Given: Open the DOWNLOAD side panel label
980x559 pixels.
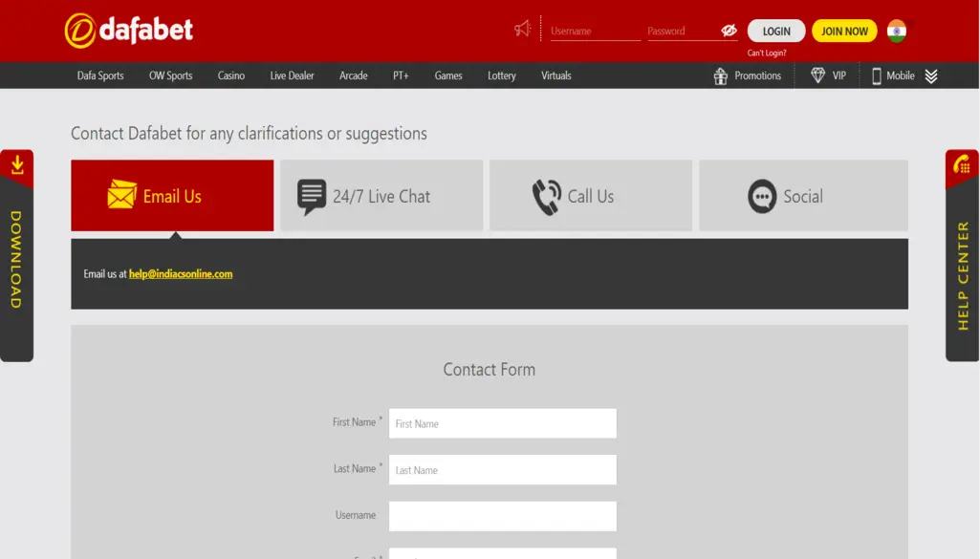Looking at the screenshot, I should [16, 259].
